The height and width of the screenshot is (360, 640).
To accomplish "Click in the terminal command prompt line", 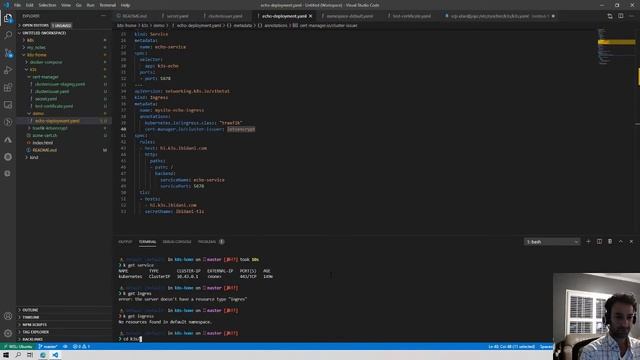I will 131,339.
